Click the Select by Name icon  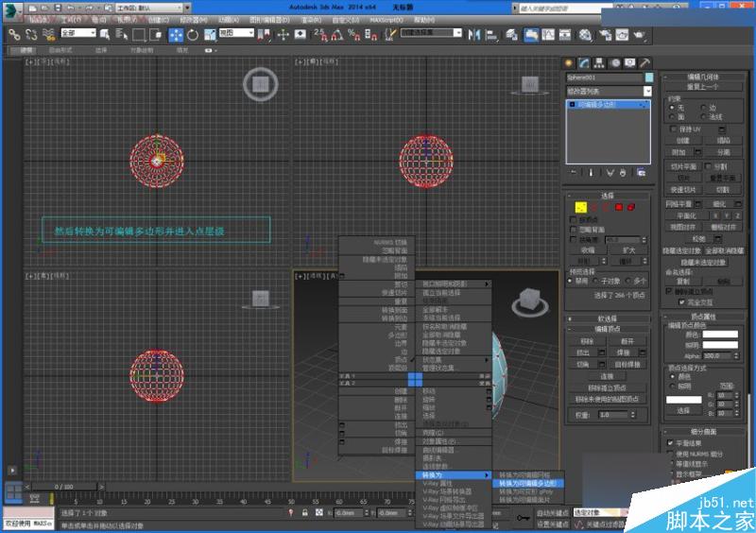[x=122, y=35]
